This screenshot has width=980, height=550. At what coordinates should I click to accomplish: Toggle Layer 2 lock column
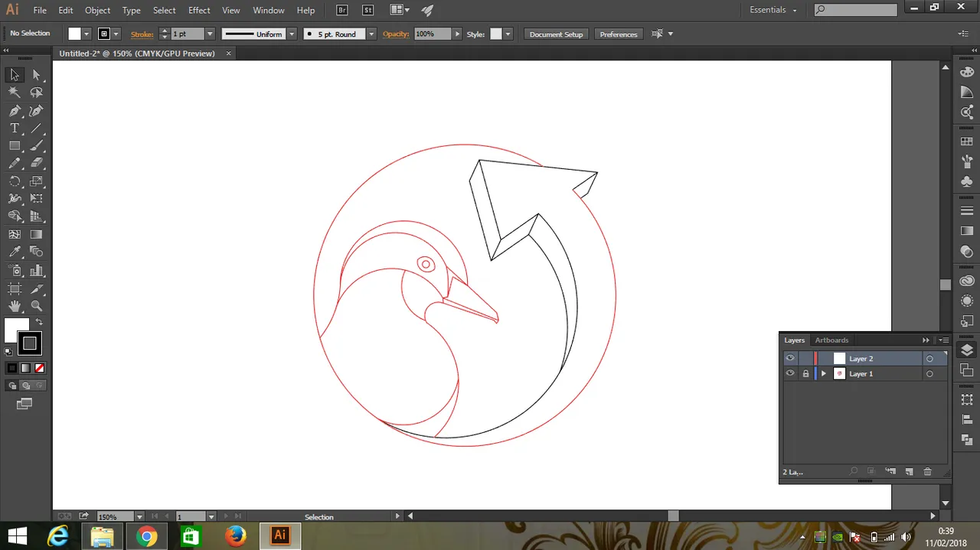805,358
